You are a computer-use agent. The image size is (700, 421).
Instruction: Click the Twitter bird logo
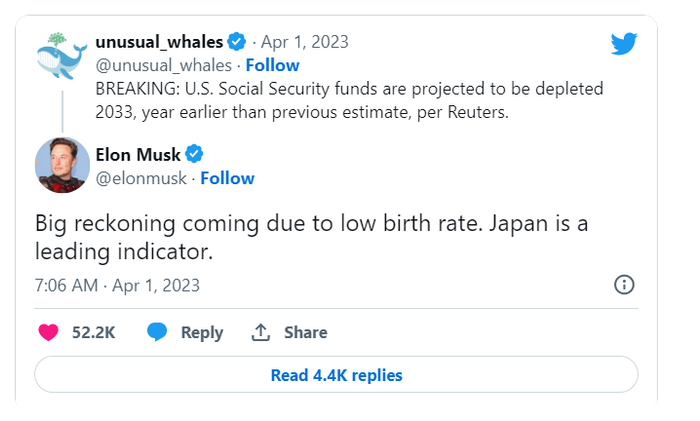(x=624, y=43)
